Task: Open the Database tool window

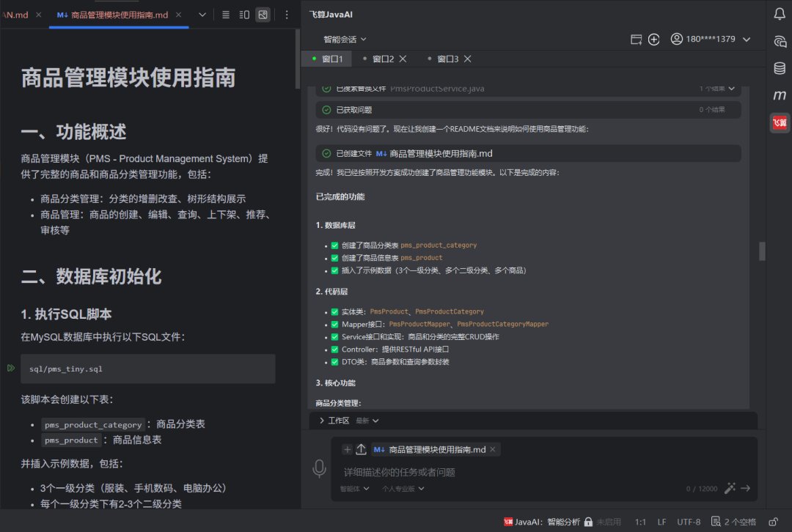Action: tap(780, 67)
